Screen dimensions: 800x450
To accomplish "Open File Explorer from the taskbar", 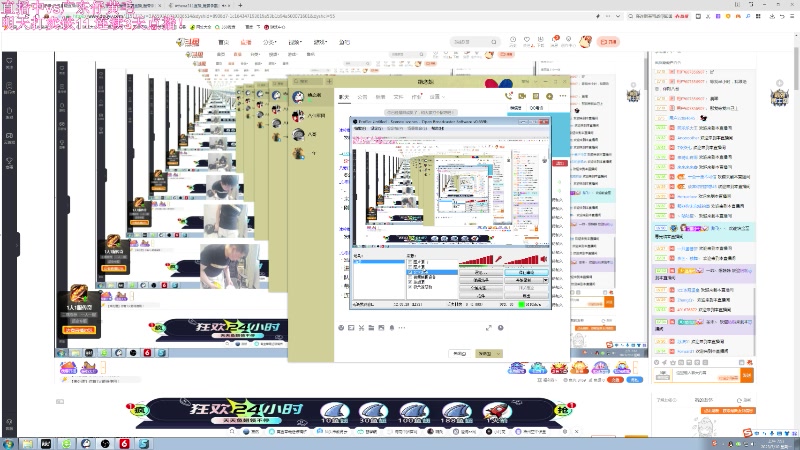I will point(28,443).
